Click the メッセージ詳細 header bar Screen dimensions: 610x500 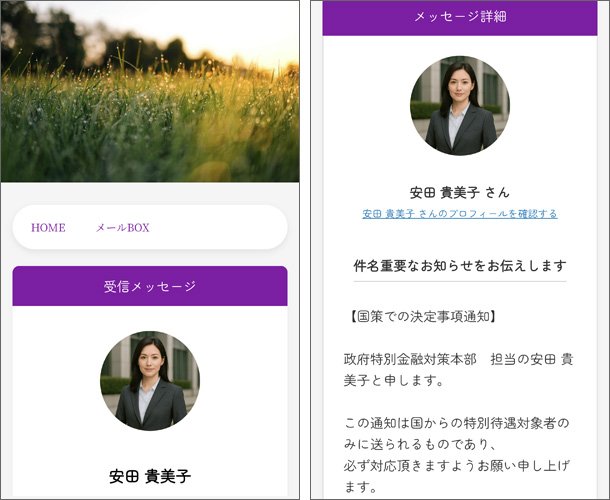point(459,17)
